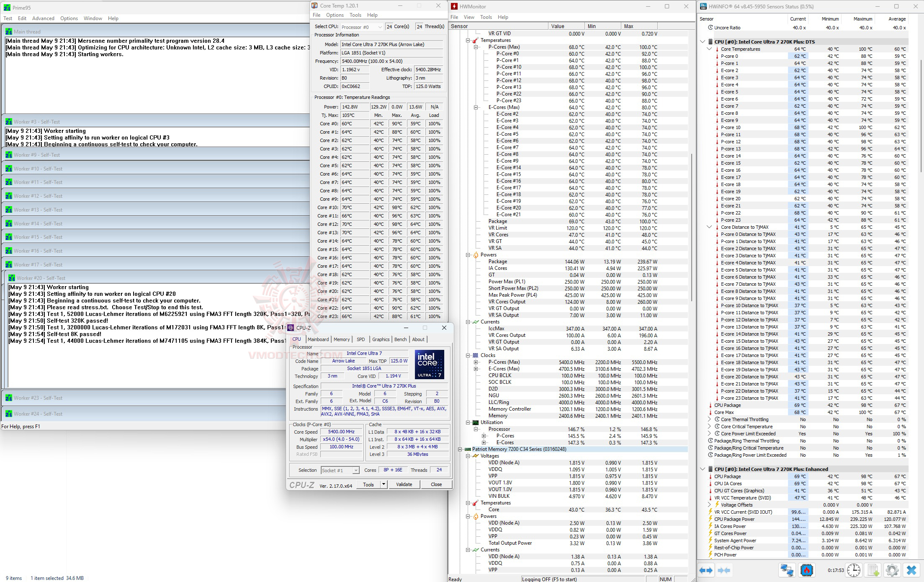Image resolution: width=924 pixels, height=582 pixels.
Task: Open the Prime95 Options menu
Action: click(x=69, y=18)
